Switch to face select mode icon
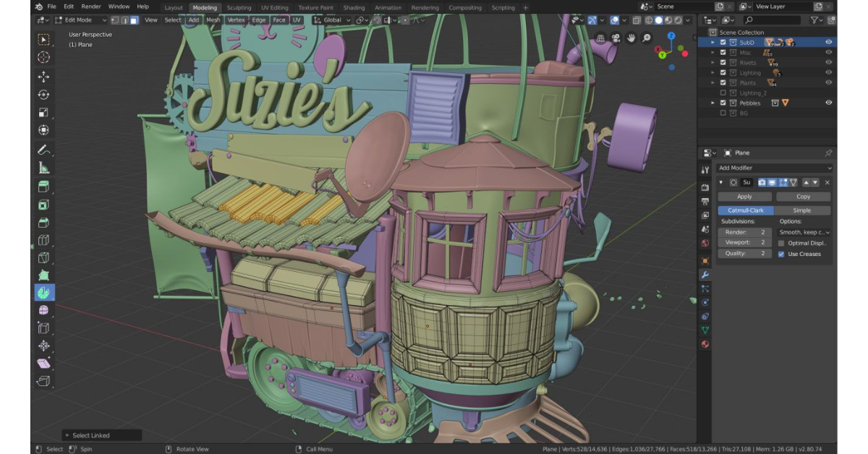 134,20
